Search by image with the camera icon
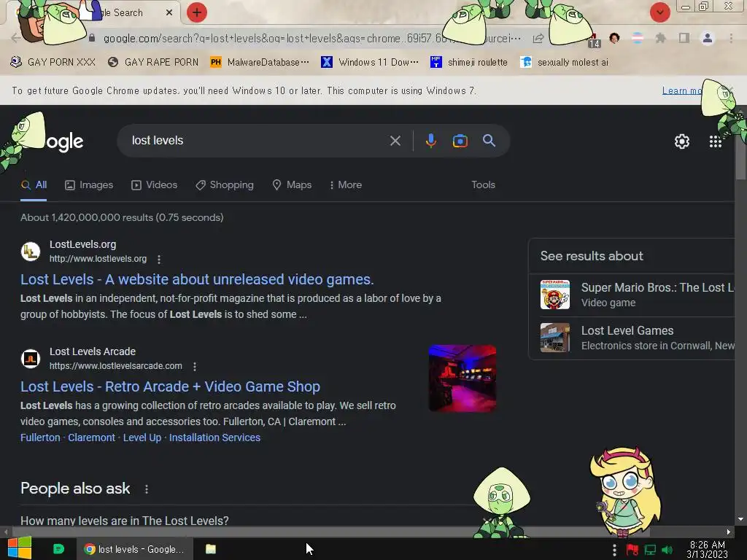The width and height of the screenshot is (747, 560). pyautogui.click(x=460, y=141)
